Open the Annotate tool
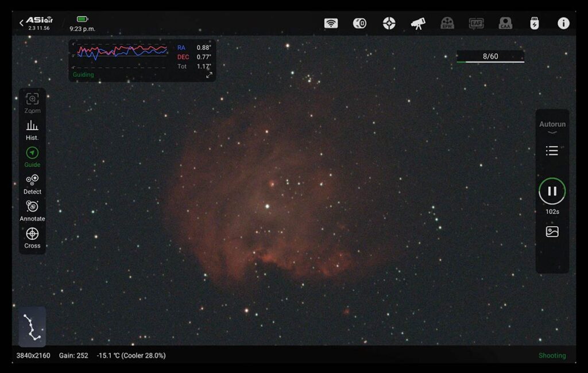The image size is (588, 373). pos(32,211)
